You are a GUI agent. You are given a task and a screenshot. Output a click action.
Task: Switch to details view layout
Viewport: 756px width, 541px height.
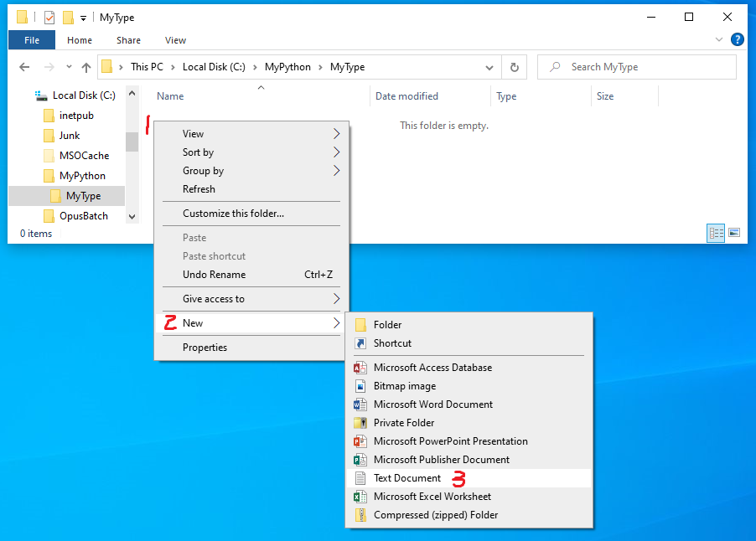point(716,233)
